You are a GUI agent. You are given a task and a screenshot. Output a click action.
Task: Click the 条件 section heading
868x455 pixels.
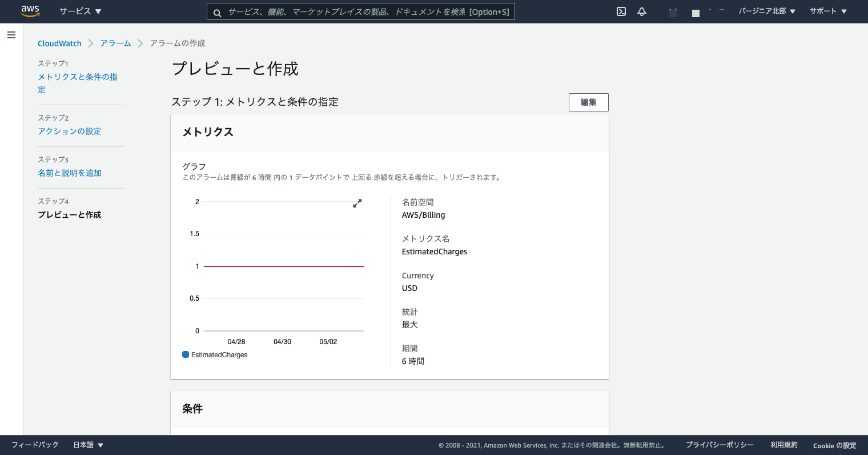(192, 409)
